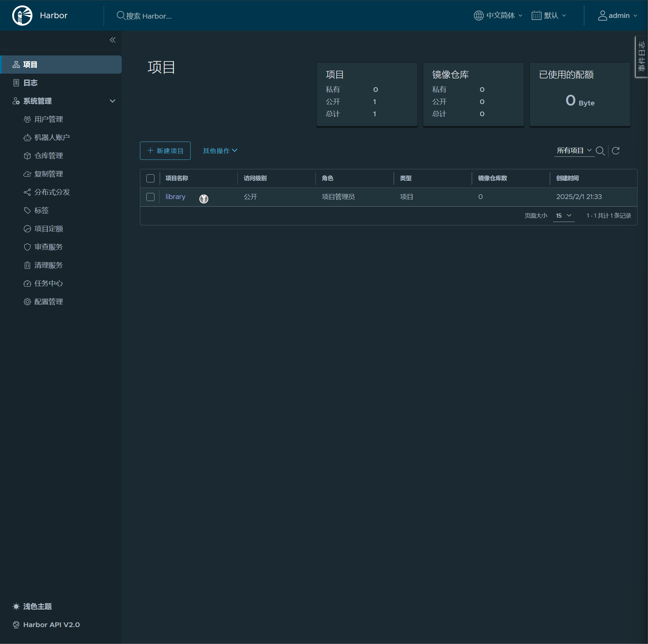
Task: Click the Harbor title text
Action: click(54, 16)
